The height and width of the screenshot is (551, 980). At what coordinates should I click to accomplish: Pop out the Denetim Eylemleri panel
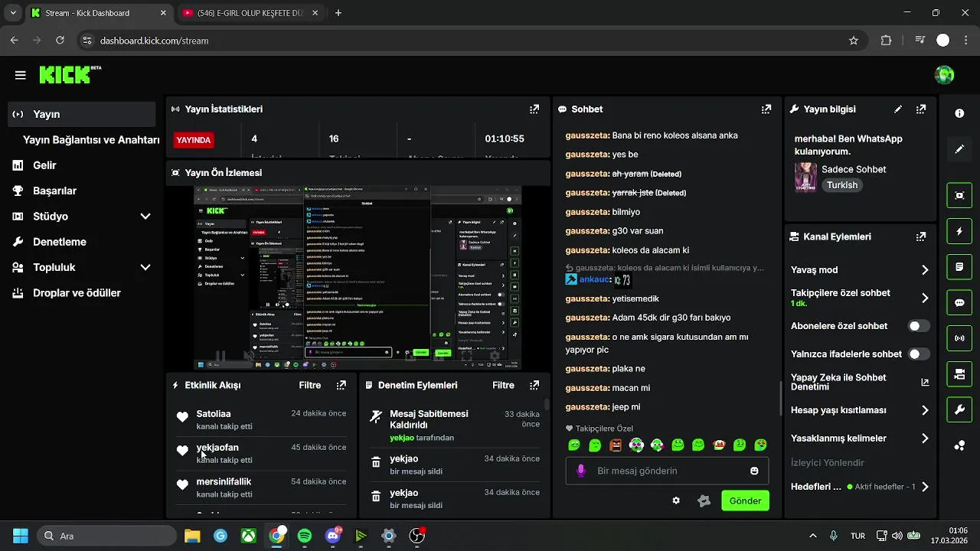click(534, 386)
